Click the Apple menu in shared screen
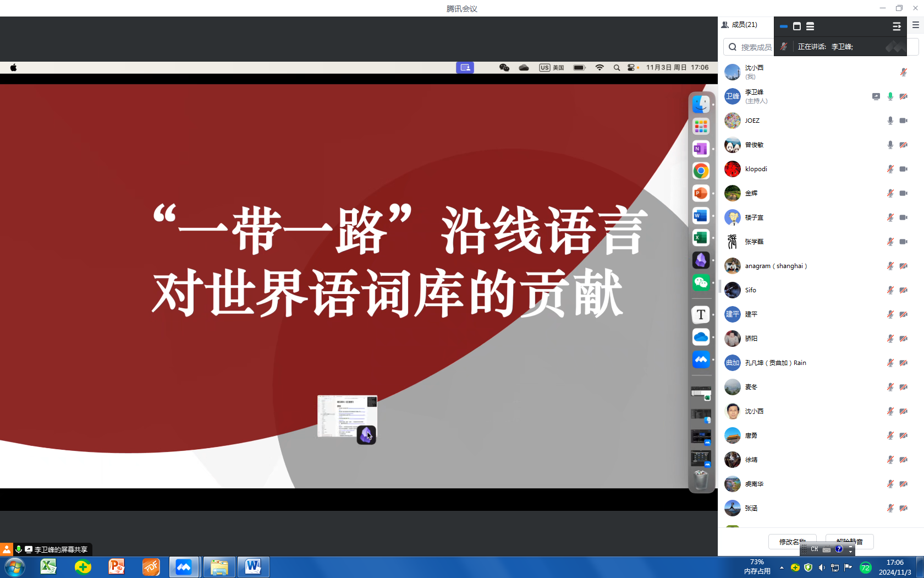The height and width of the screenshot is (578, 924). click(x=13, y=68)
